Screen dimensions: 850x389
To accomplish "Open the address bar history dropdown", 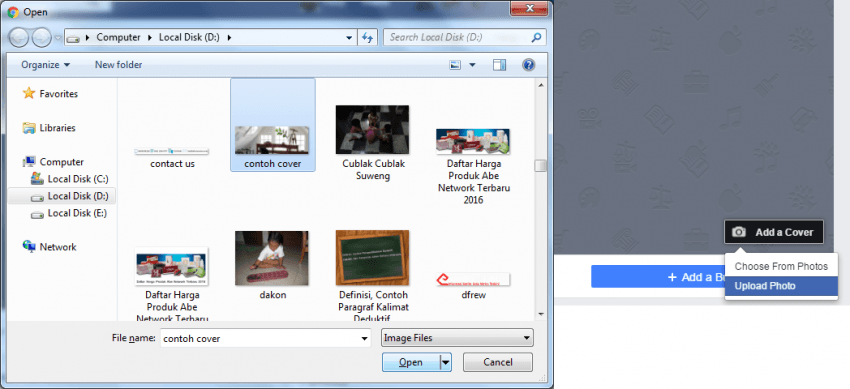I will coord(350,38).
